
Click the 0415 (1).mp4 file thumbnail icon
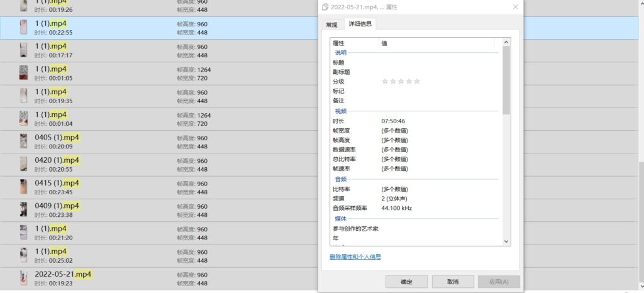[23, 187]
